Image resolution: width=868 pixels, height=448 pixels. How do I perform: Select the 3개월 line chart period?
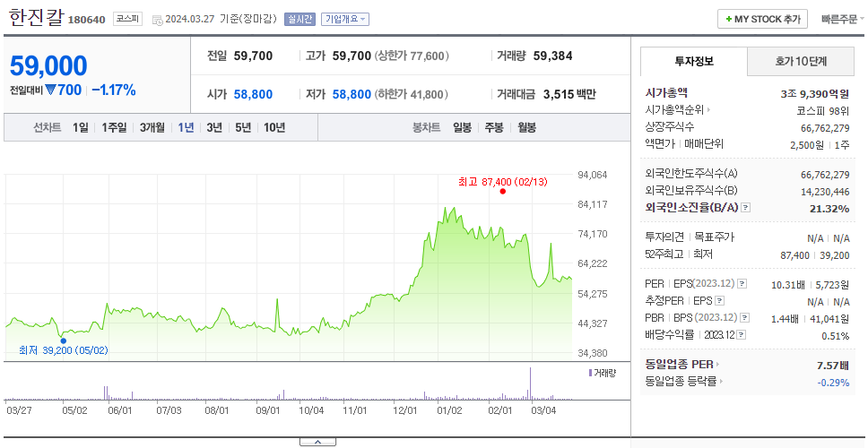click(x=152, y=128)
